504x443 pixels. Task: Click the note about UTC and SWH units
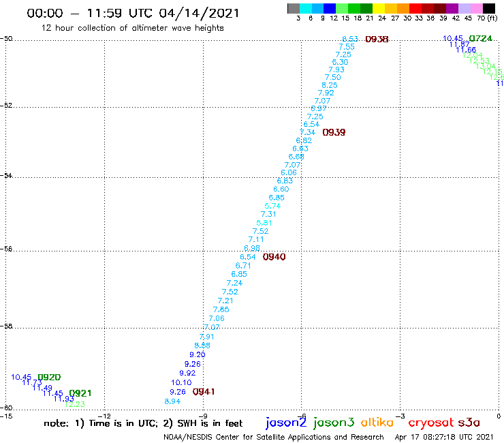[143, 423]
